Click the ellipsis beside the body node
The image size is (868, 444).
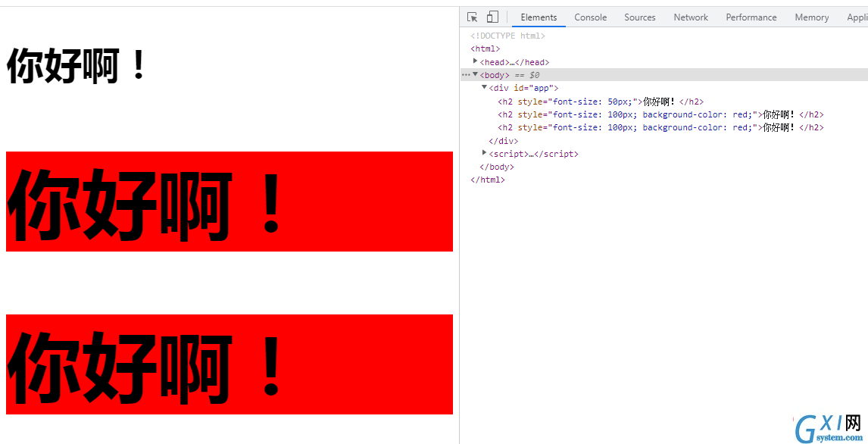[x=466, y=75]
